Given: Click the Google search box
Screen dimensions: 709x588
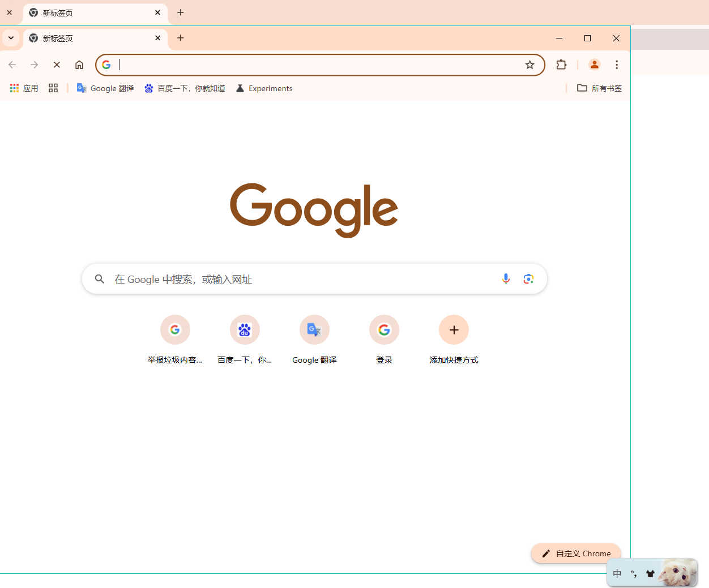Looking at the screenshot, I should pyautogui.click(x=314, y=279).
